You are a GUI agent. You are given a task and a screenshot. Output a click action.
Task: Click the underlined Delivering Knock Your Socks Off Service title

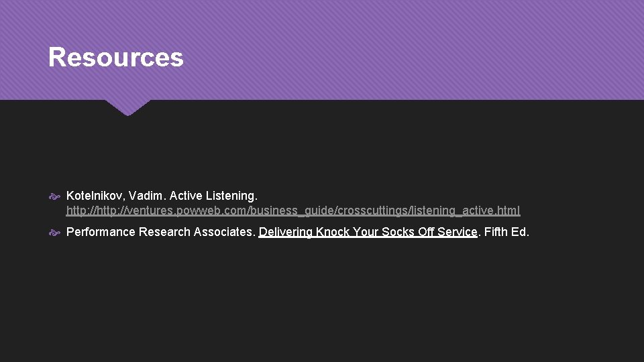pyautogui.click(x=368, y=232)
